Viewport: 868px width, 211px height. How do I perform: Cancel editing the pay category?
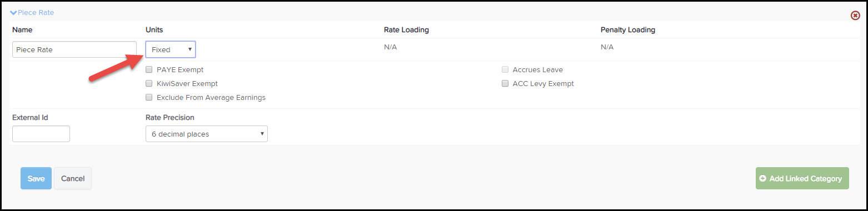click(73, 178)
